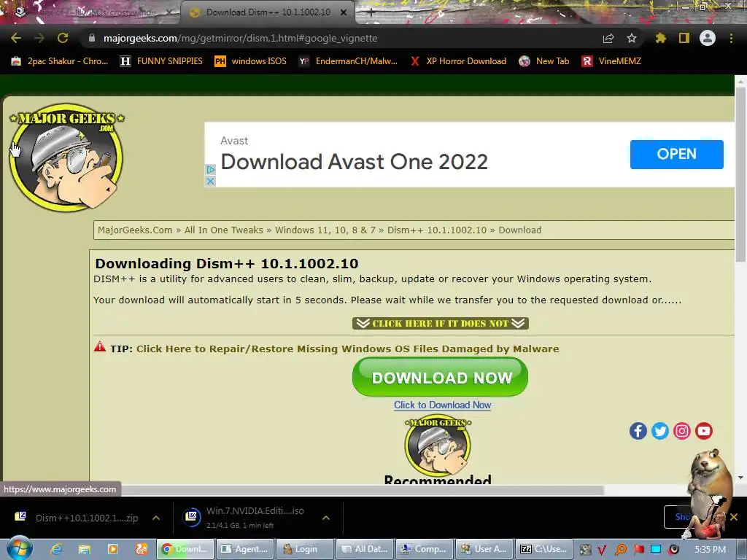Open the Chrome side panel icon
This screenshot has width=747, height=560.
pos(684,38)
